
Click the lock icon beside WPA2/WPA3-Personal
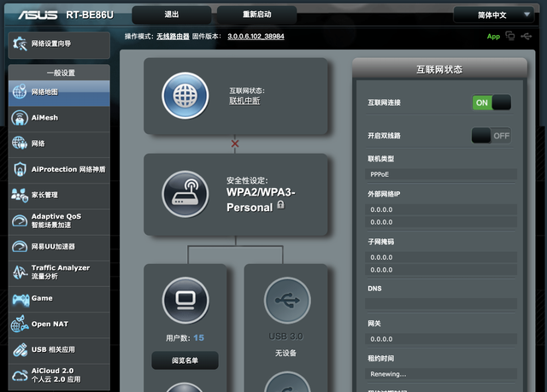tap(280, 205)
